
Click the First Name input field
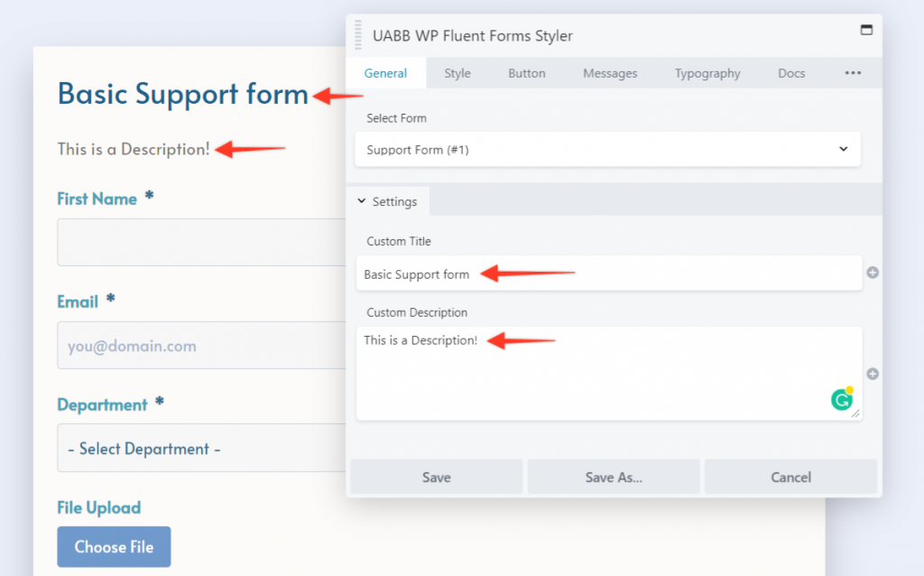[180, 242]
